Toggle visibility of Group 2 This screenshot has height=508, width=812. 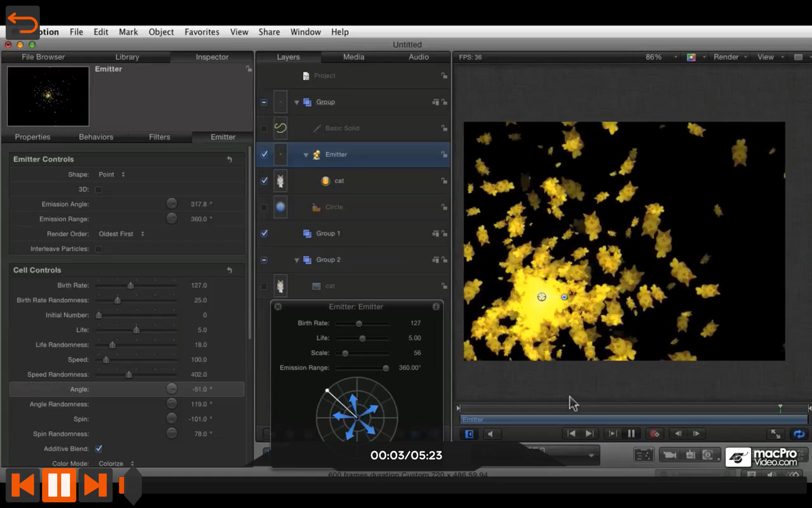[264, 260]
